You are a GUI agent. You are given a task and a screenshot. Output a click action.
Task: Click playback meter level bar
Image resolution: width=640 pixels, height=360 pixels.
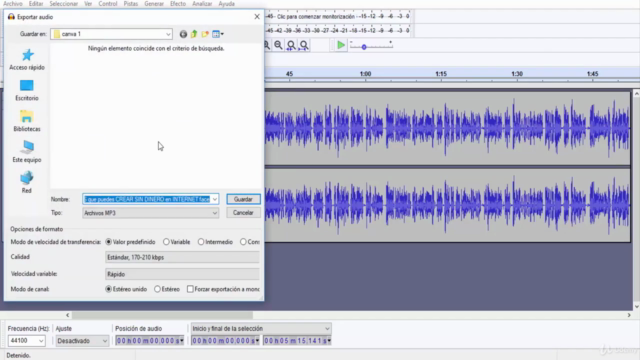click(338, 31)
